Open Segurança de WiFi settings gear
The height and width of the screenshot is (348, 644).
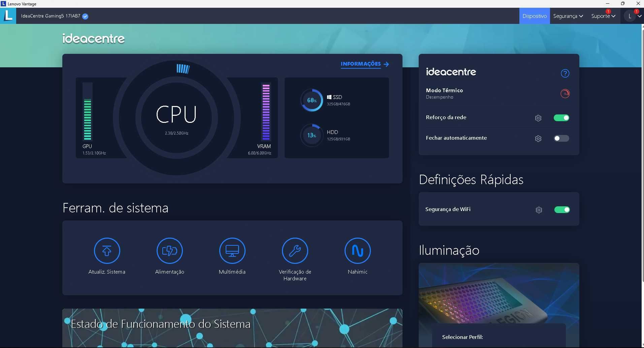[539, 210]
